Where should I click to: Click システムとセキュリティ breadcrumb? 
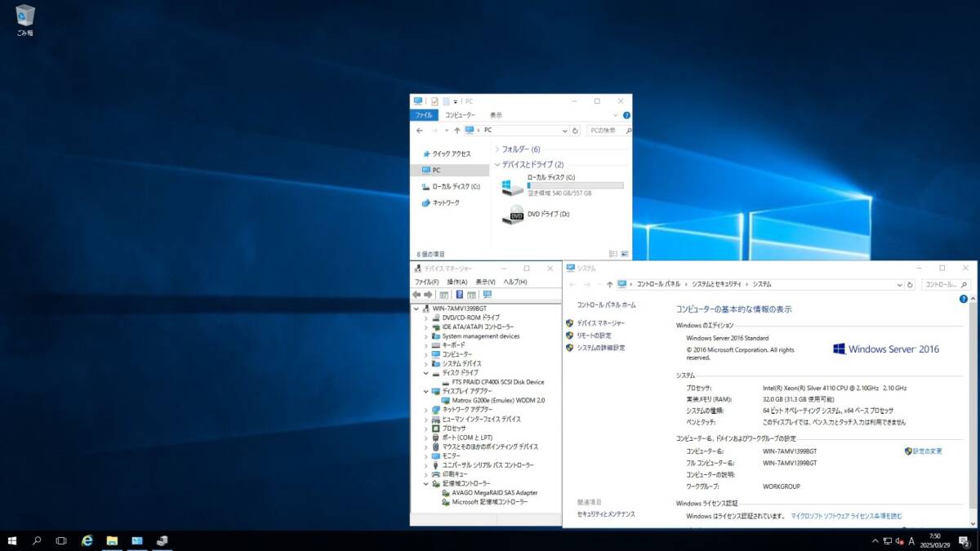click(x=716, y=285)
